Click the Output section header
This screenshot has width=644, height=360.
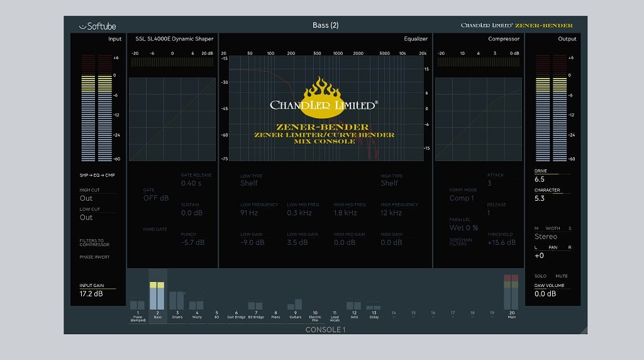click(x=567, y=38)
